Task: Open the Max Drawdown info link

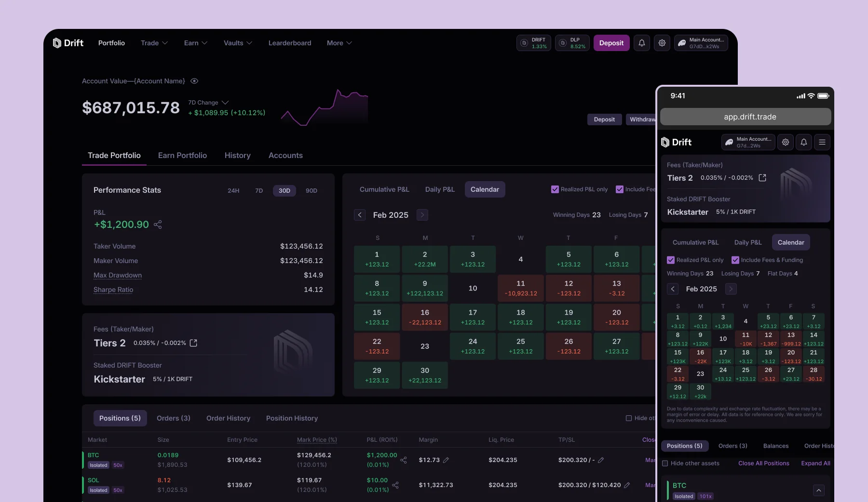Action: [118, 275]
